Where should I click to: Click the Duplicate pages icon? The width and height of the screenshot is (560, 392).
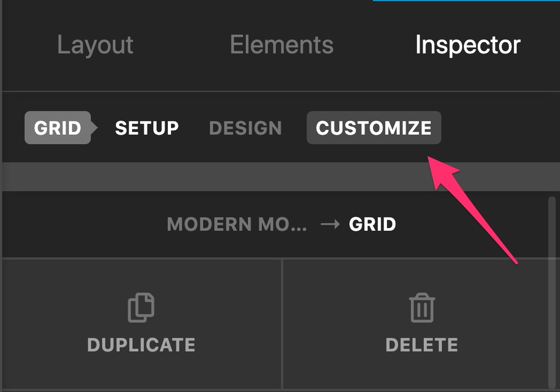point(141,308)
